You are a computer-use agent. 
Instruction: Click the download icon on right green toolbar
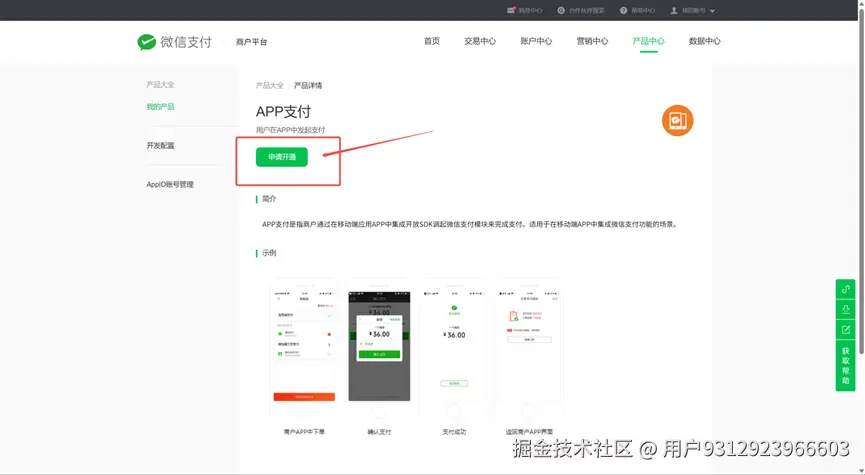(x=845, y=309)
